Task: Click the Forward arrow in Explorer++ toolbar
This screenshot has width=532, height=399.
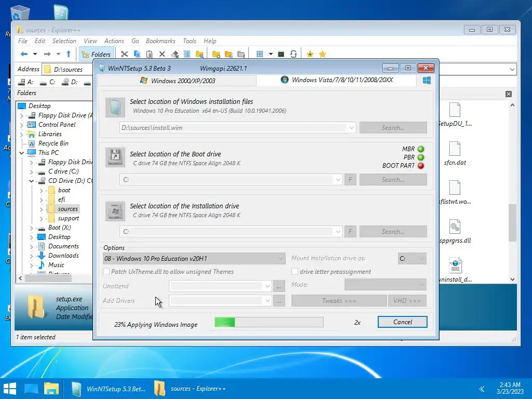Action: point(47,54)
